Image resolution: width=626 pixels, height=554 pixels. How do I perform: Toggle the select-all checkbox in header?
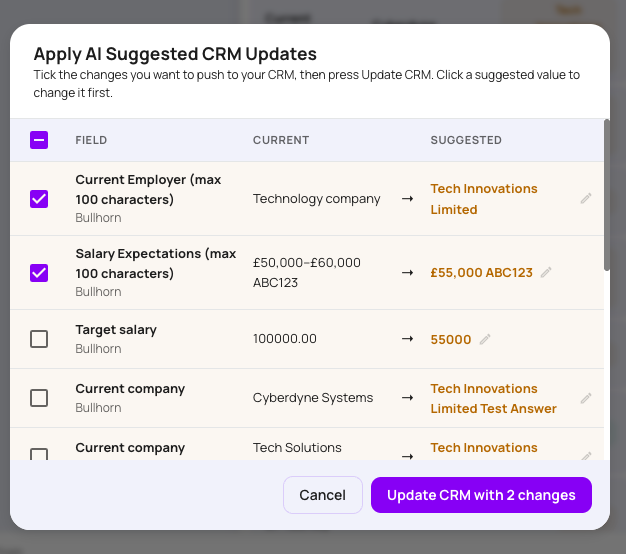click(39, 140)
